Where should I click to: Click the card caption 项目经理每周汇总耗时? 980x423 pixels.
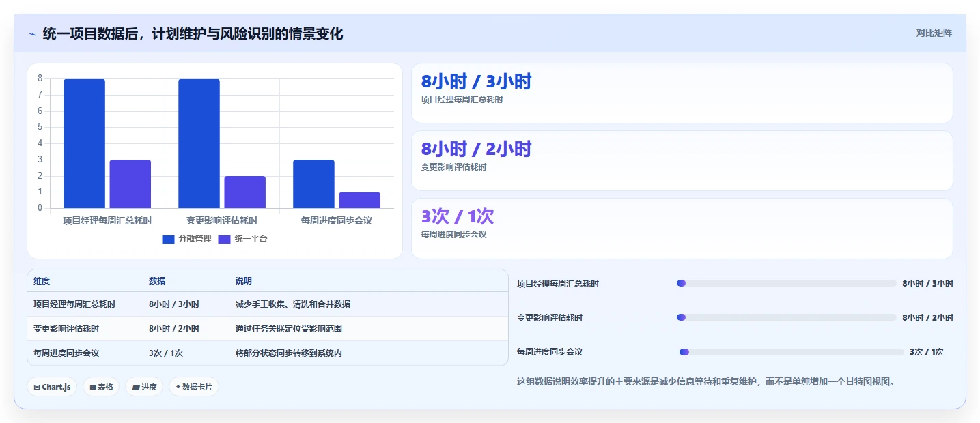pyautogui.click(x=462, y=100)
